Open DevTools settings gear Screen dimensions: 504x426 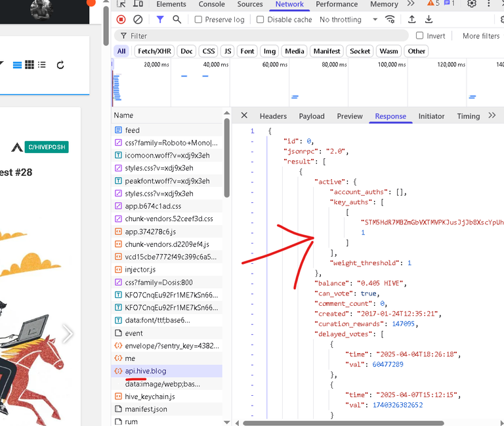click(x=472, y=4)
